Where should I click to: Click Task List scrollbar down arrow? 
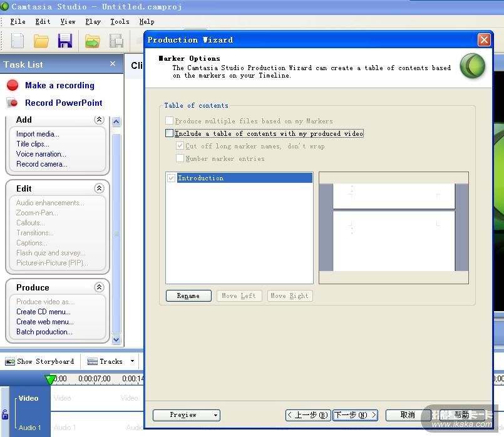click(x=116, y=339)
